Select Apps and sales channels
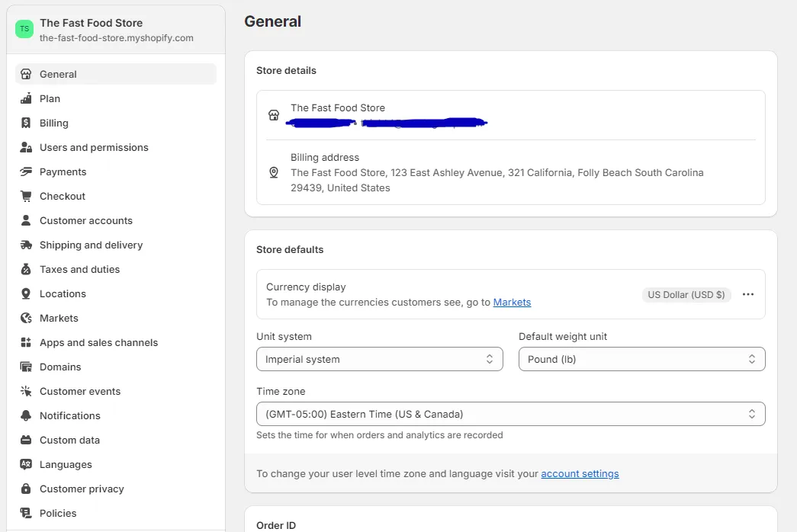The width and height of the screenshot is (797, 532). (116, 342)
